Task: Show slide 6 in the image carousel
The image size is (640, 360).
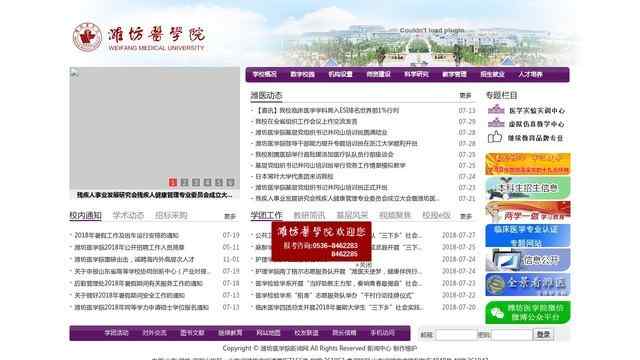Action: pyautogui.click(x=230, y=182)
